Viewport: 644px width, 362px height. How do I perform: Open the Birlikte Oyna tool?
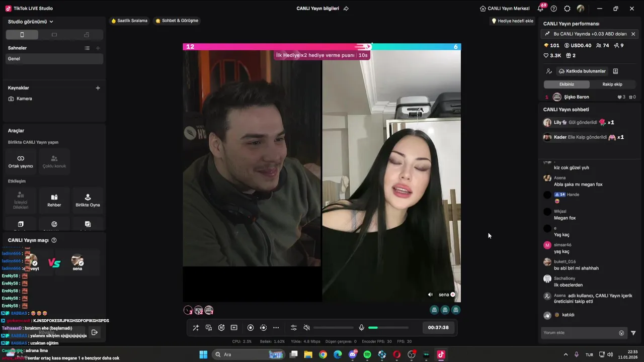tap(88, 200)
